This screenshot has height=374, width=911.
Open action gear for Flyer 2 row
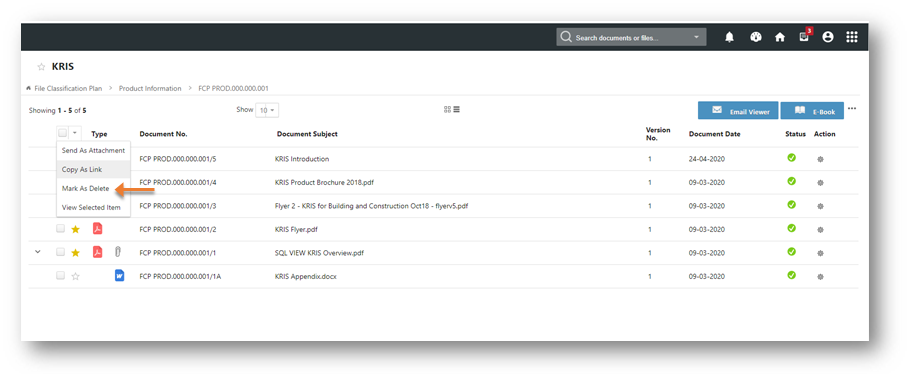[820, 206]
